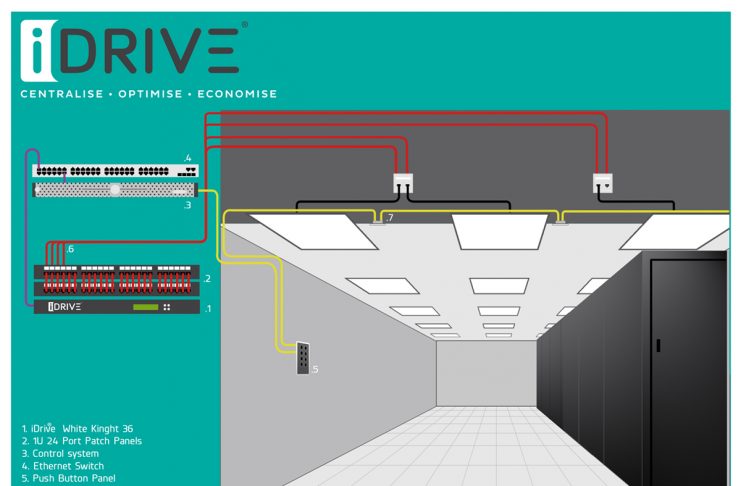
Task: Click the white junction box near right edge
Action: click(603, 183)
